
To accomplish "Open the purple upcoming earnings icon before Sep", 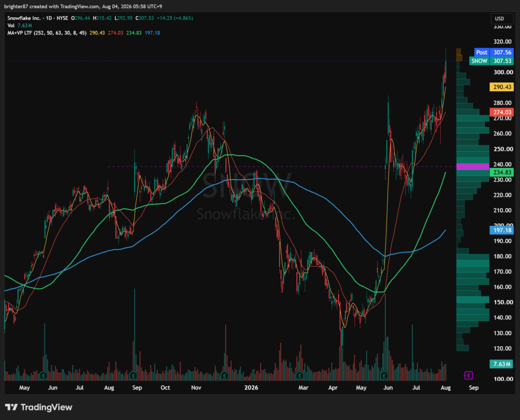I will pos(468,375).
